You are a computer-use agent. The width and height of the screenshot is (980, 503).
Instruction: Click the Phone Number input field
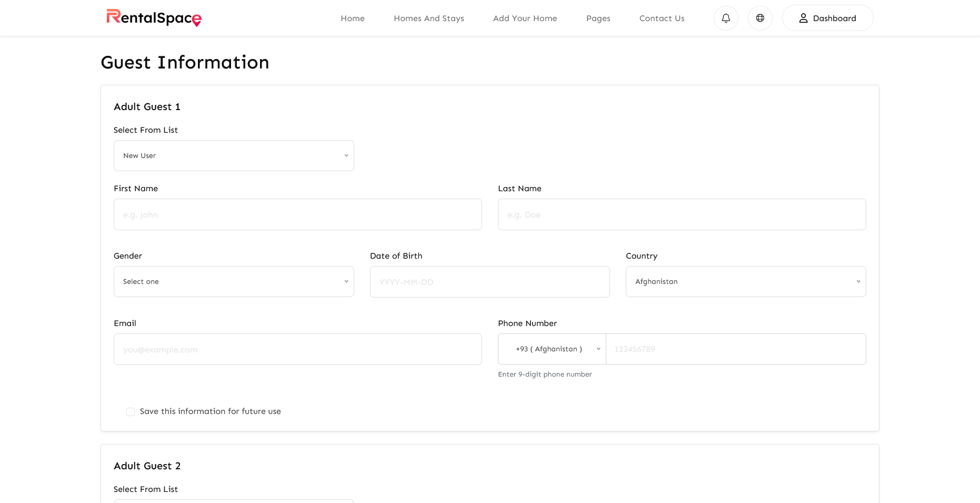coord(736,349)
